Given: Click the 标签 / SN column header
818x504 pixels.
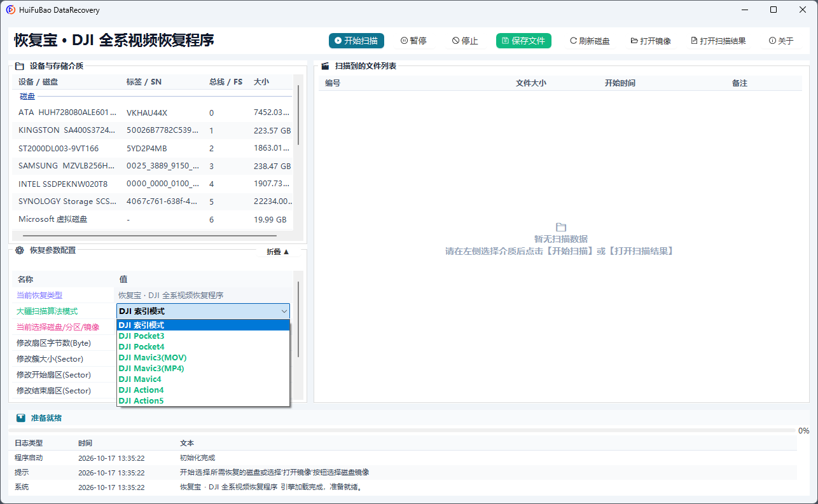Looking at the screenshot, I should pyautogui.click(x=144, y=82).
